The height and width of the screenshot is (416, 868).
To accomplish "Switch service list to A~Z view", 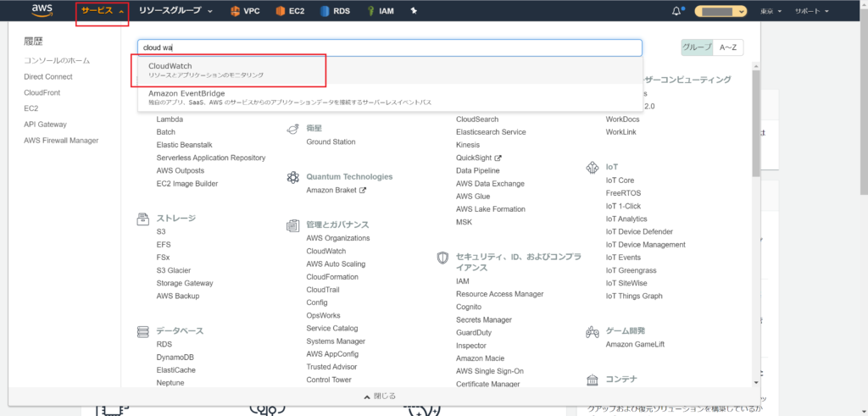I will pos(728,48).
